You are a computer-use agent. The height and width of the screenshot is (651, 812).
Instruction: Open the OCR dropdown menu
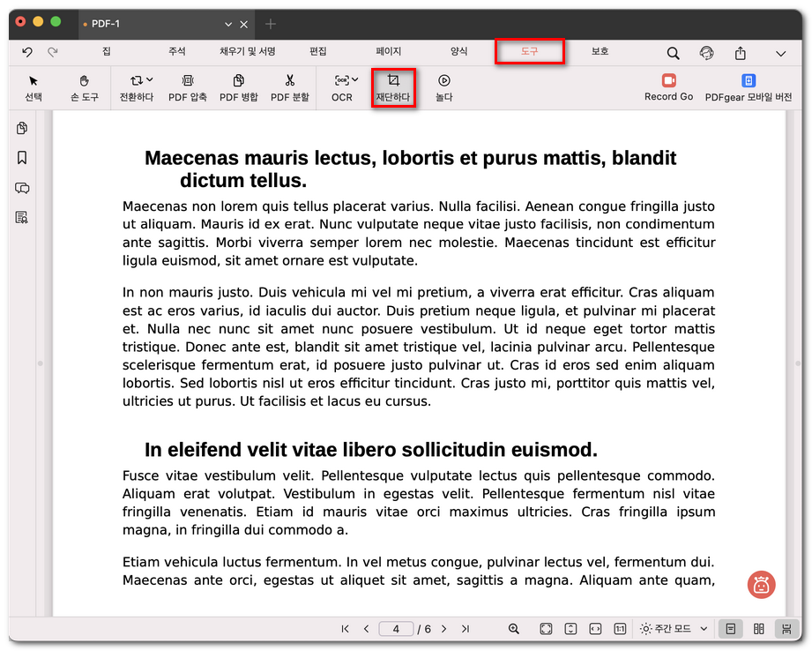pos(346,80)
